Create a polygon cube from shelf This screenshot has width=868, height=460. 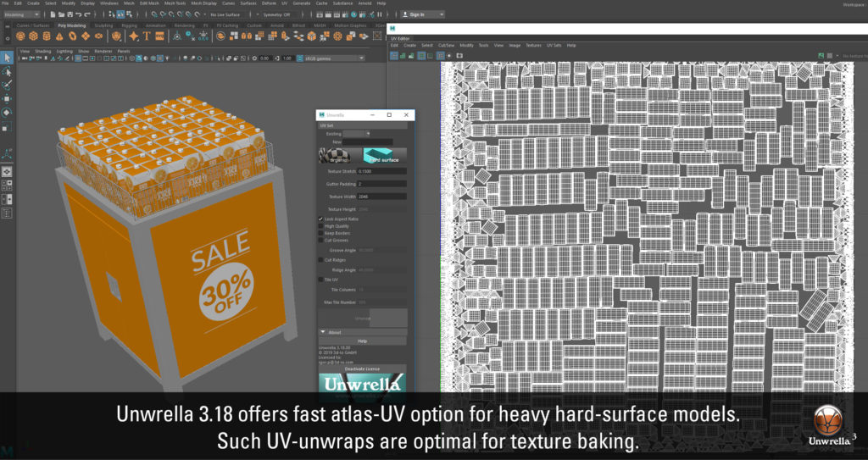(x=33, y=36)
